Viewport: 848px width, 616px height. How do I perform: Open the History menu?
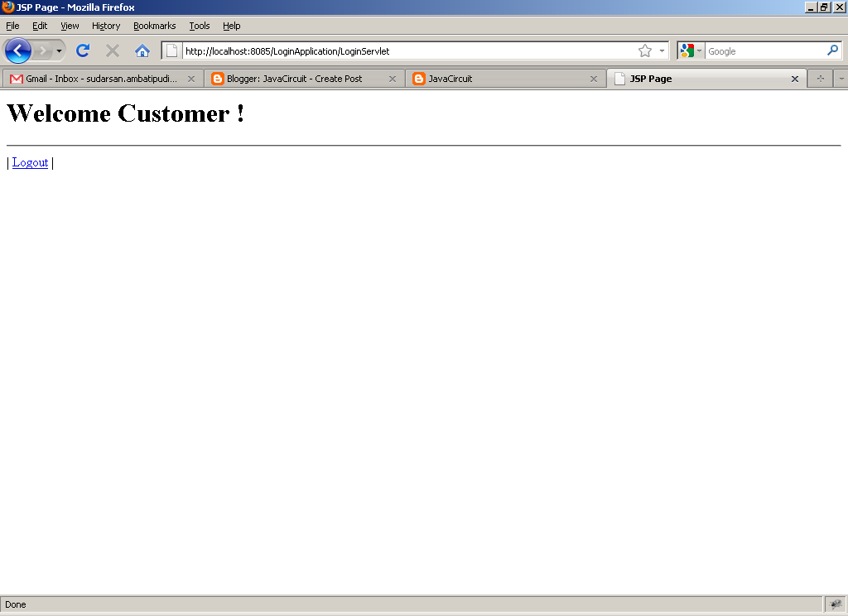tap(106, 26)
